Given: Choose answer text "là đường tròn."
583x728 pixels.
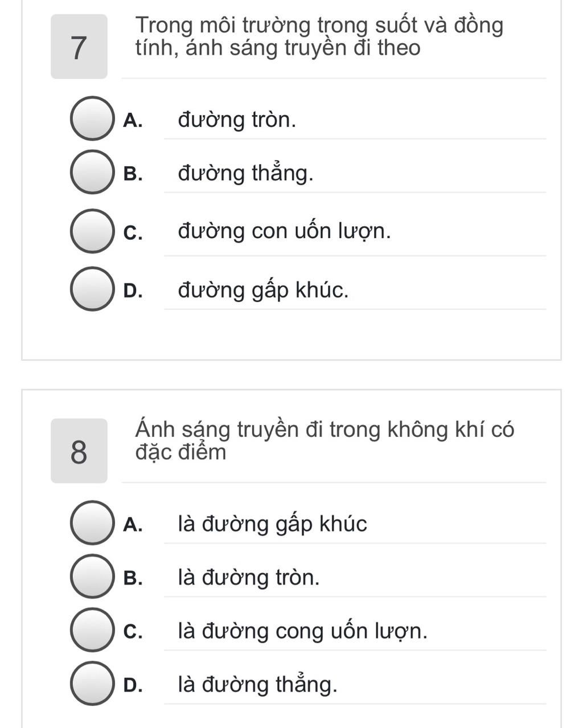Looking at the screenshot, I should [x=249, y=578].
